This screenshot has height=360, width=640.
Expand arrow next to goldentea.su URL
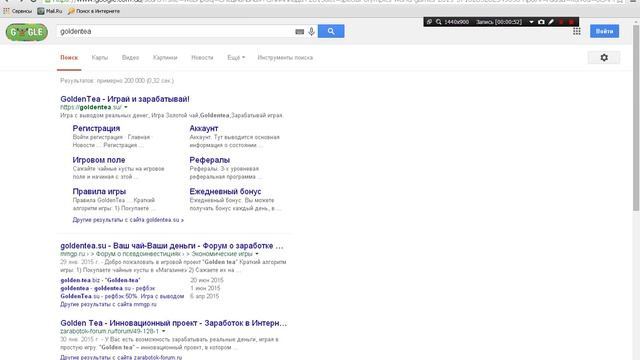pyautogui.click(x=126, y=107)
